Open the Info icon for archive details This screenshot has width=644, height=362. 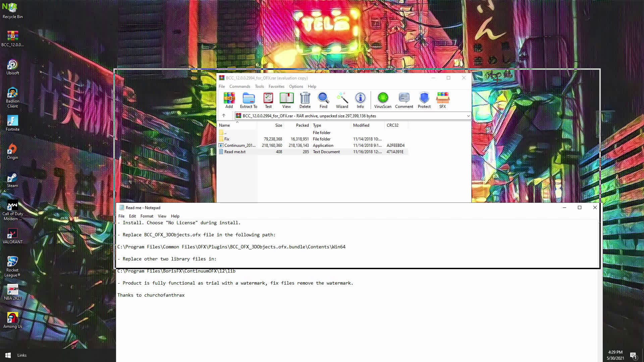click(360, 100)
